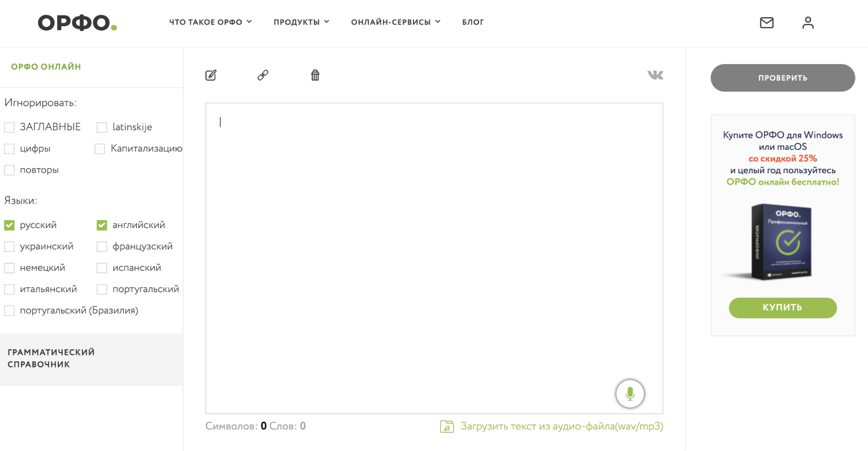Click the edit text pencil icon
Image resolution: width=868 pixels, height=451 pixels.
[211, 75]
